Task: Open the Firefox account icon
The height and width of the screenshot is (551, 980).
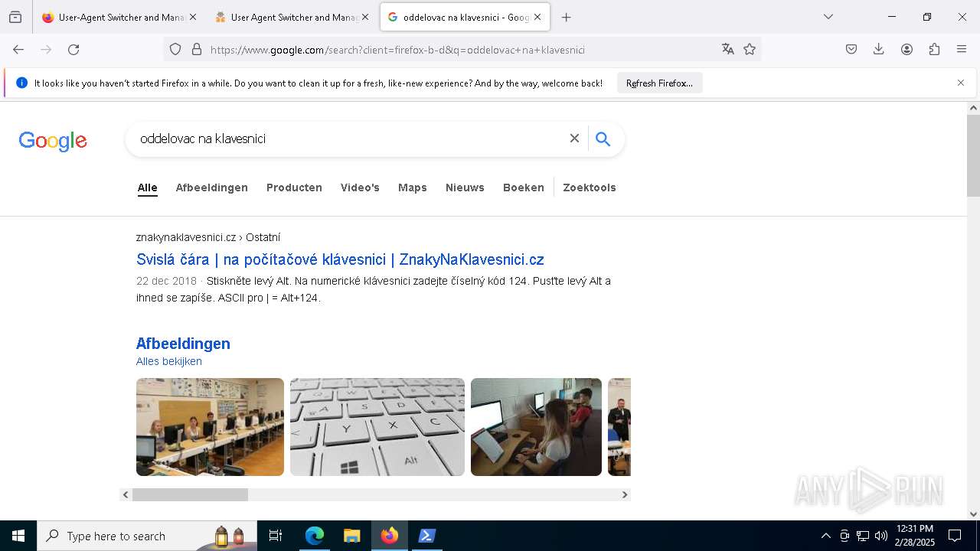Action: click(x=906, y=50)
